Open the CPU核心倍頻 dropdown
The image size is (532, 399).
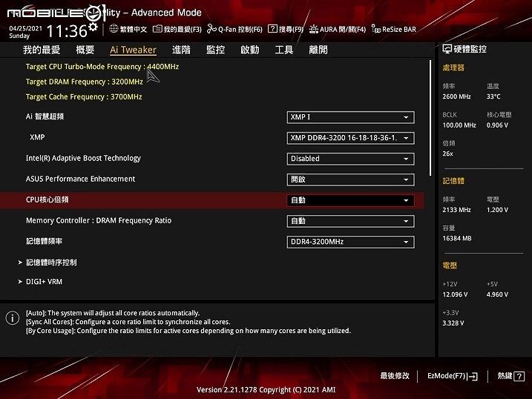[350, 200]
